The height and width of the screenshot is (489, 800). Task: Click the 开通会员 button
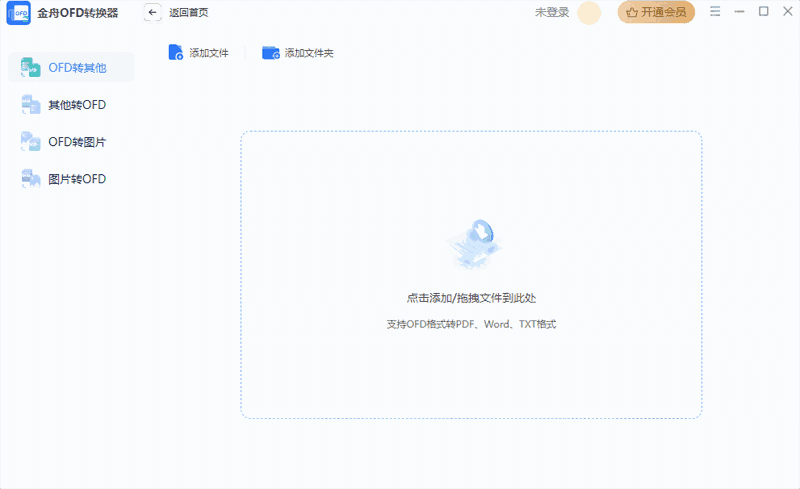tap(656, 12)
